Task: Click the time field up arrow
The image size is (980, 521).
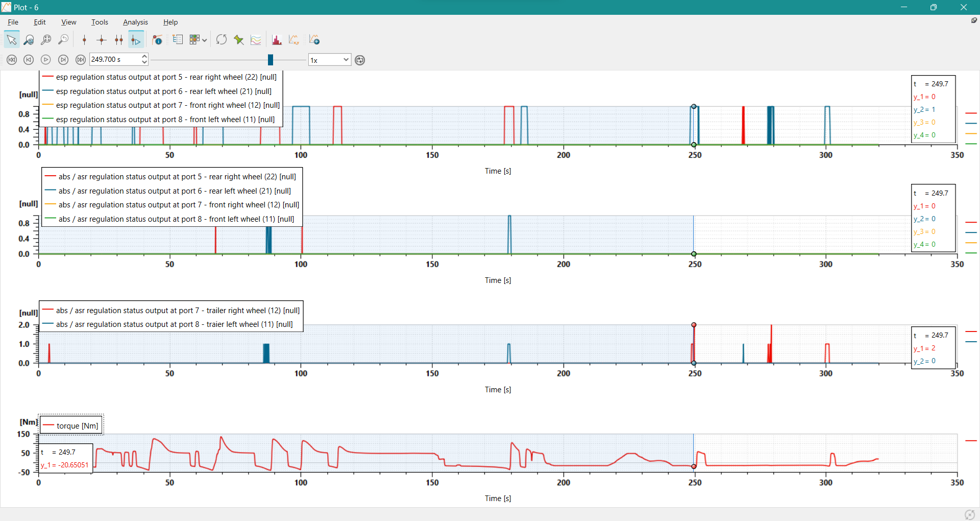Action: (x=145, y=57)
